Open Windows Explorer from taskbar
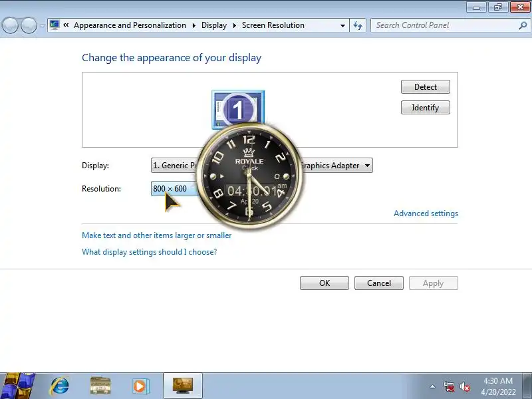Screen dimensions: 532x399 coord(100,386)
